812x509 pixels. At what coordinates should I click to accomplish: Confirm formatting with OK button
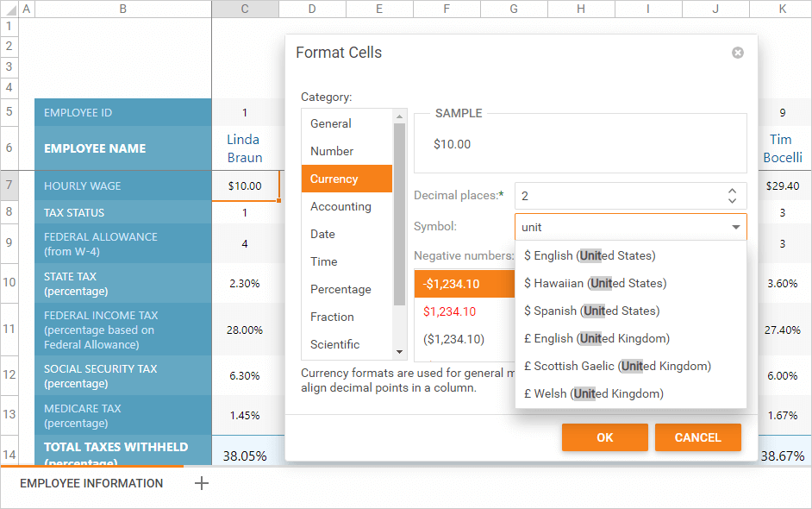coord(605,437)
